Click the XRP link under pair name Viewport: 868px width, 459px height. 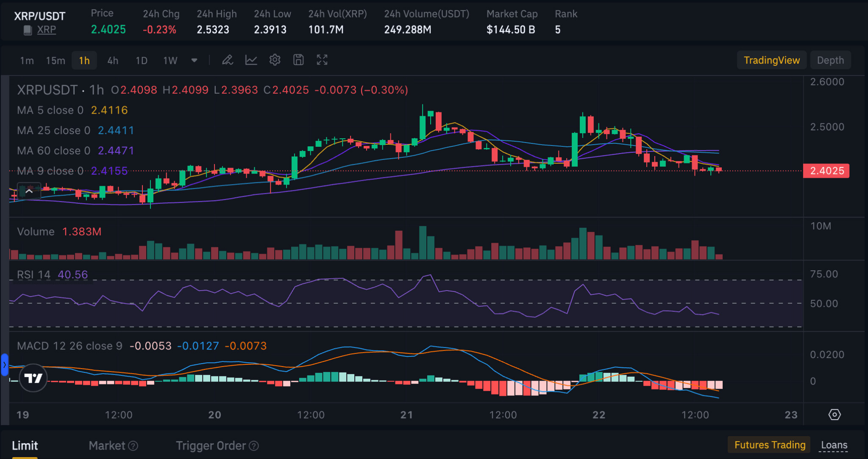click(x=47, y=30)
